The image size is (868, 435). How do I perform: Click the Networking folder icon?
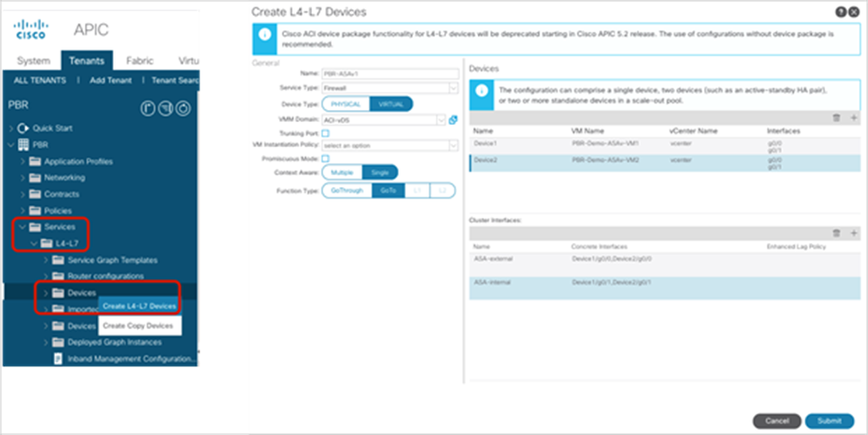[34, 178]
